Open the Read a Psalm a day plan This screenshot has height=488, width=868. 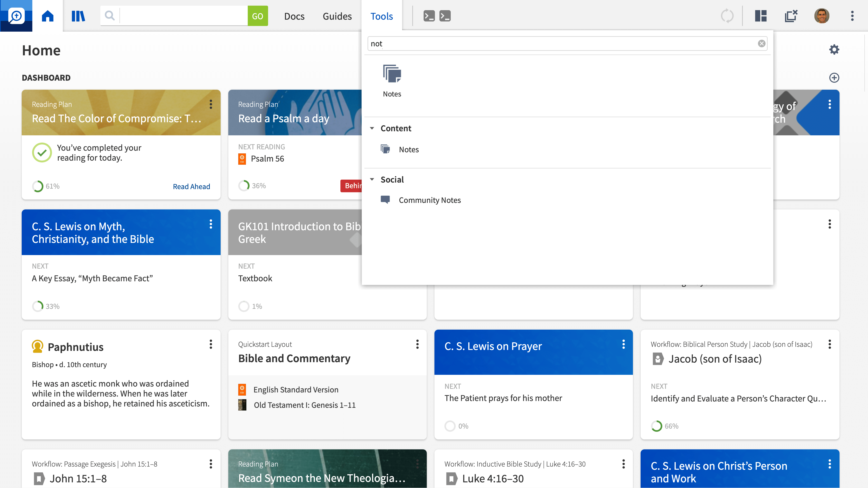pos(283,119)
